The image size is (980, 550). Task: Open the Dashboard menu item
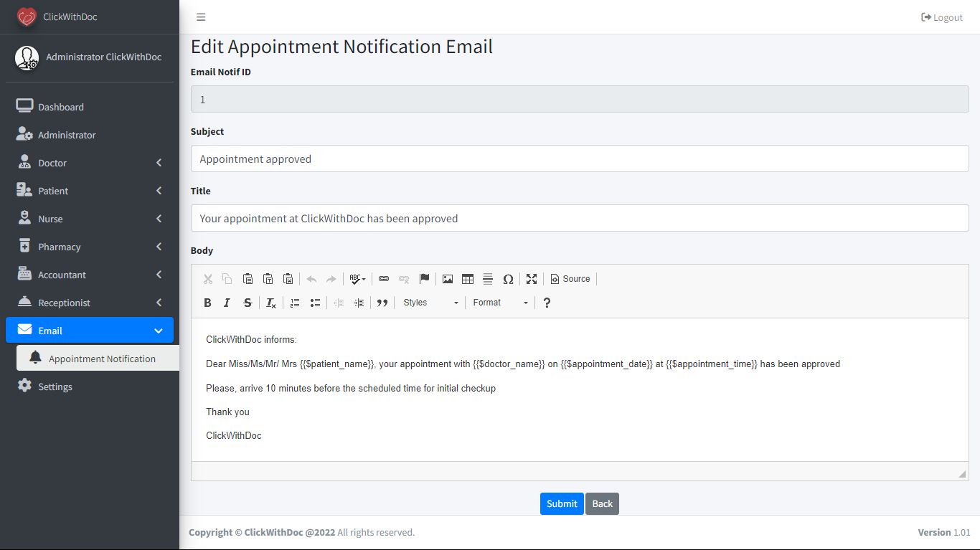(61, 107)
